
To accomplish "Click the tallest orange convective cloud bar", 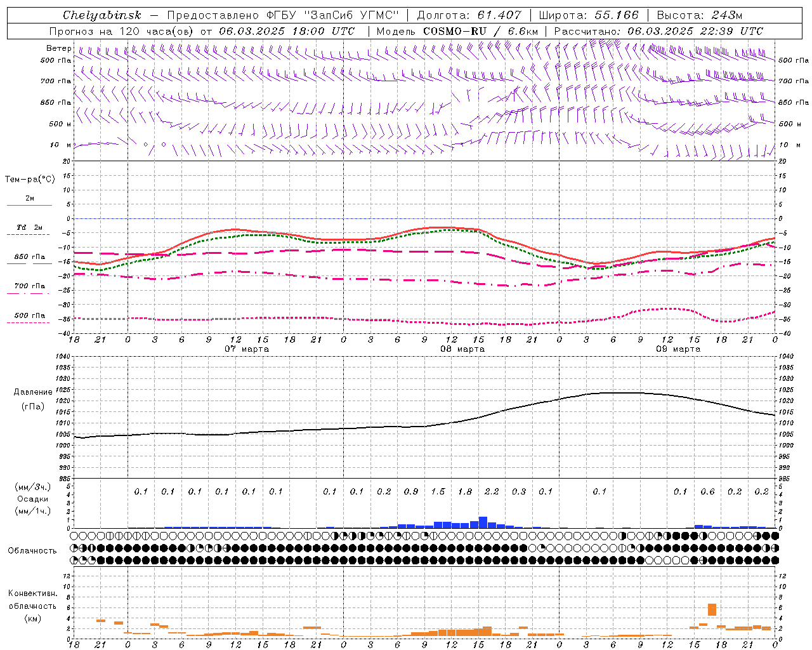I will click(712, 609).
